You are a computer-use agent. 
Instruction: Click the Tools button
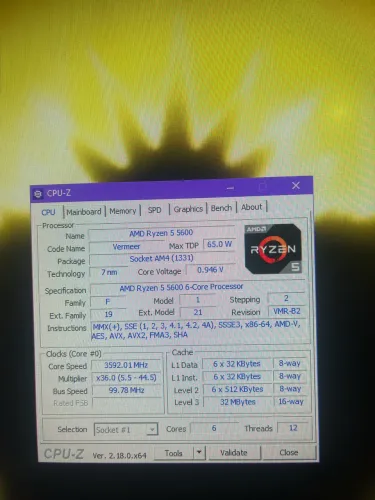[174, 453]
